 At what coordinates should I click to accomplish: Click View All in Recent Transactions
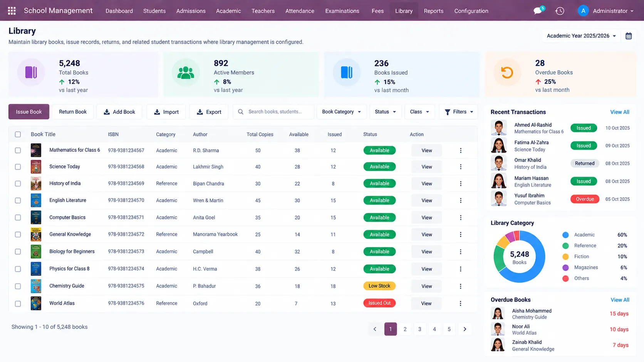[x=619, y=112]
